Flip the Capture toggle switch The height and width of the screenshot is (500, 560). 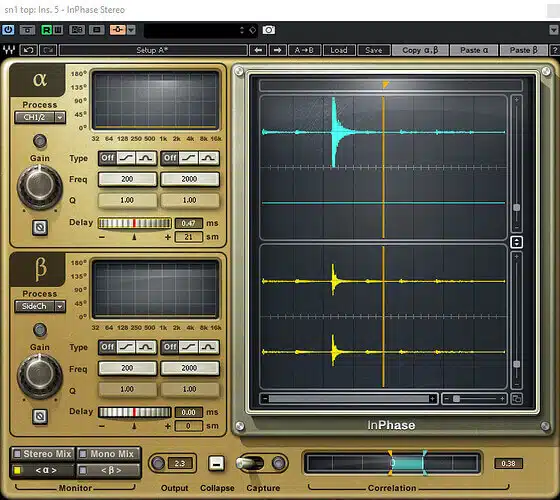(x=251, y=463)
